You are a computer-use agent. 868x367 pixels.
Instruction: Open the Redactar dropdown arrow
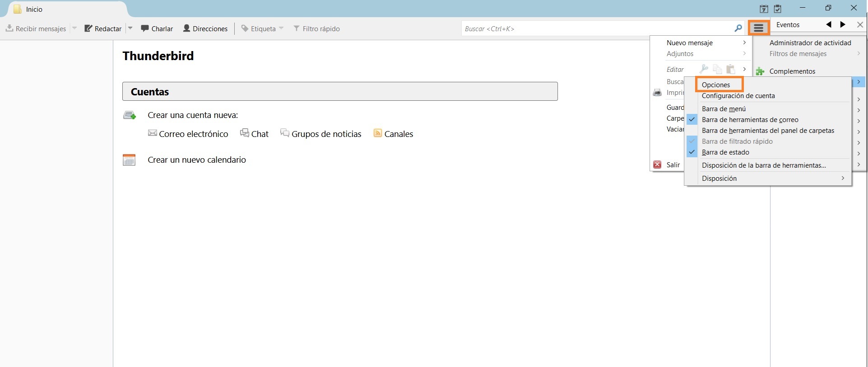tap(130, 28)
